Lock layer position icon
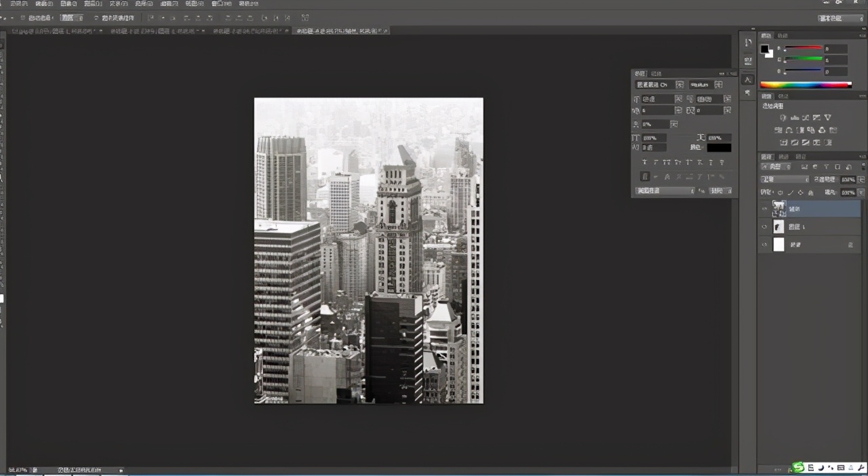This screenshot has width=868, height=476. (801, 193)
